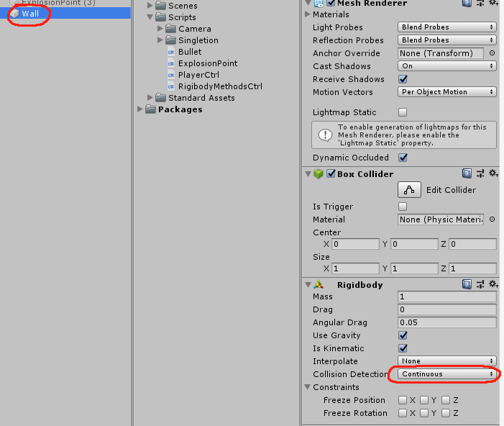Disable the Box Collider component checkbox
Viewport: 504px width, 426px height.
pyautogui.click(x=331, y=173)
